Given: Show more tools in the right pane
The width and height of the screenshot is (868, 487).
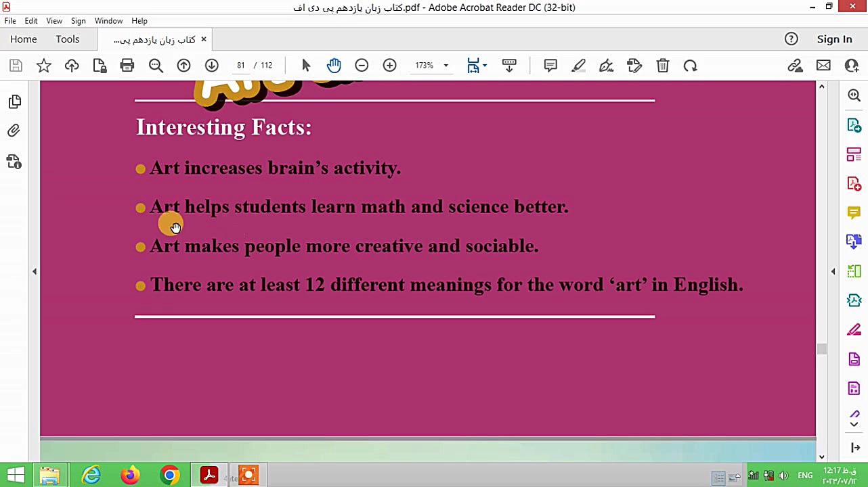Looking at the screenshot, I should tap(854, 424).
